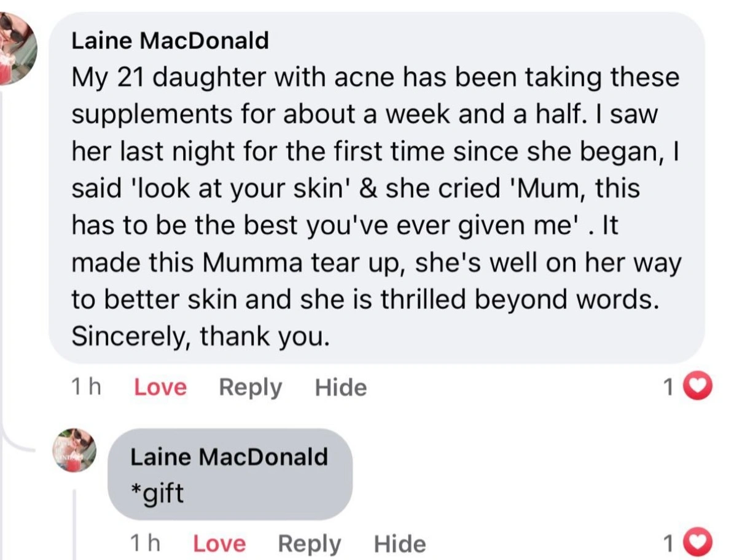View the reaction count on the main comment
This screenshot has width=734, height=560.
pyautogui.click(x=670, y=387)
